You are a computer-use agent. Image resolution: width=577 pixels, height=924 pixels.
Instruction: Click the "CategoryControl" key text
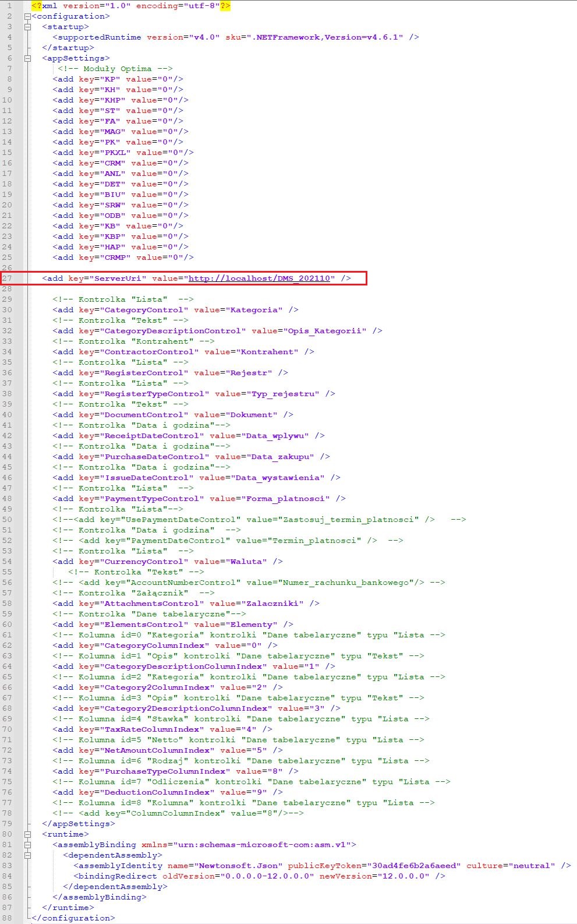[x=144, y=310]
